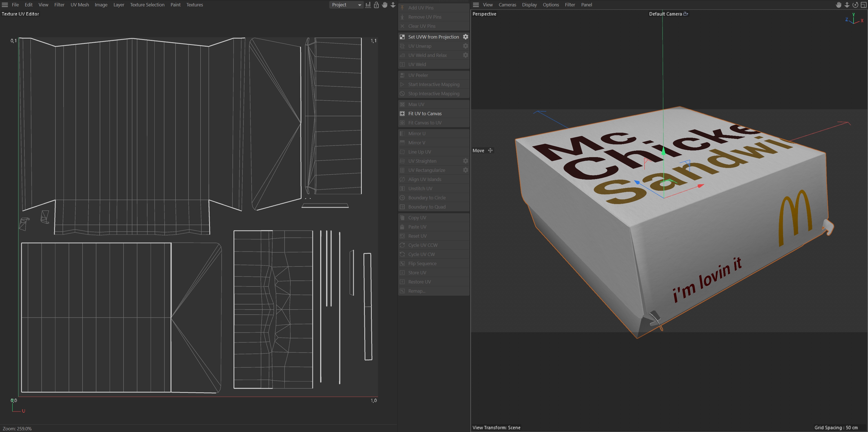Run the Mirror U command
The height and width of the screenshot is (432, 868).
point(417,134)
